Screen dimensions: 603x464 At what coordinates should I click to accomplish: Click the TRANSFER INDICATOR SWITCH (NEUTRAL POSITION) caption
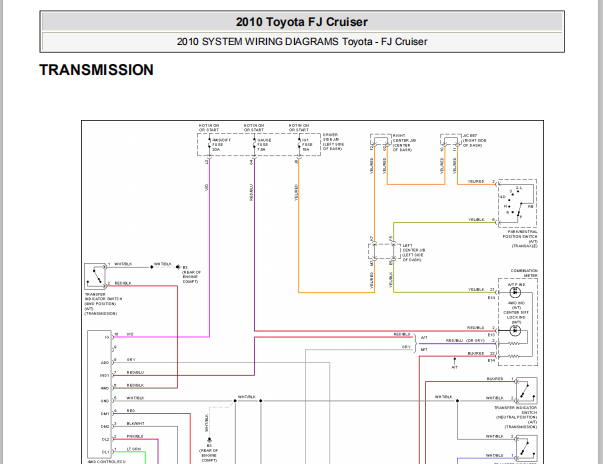(x=515, y=417)
